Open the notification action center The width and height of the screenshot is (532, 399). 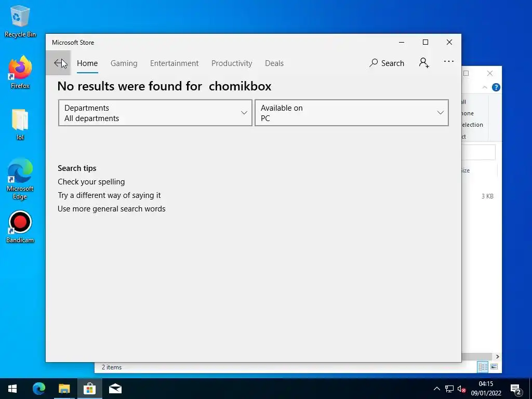[516, 389]
